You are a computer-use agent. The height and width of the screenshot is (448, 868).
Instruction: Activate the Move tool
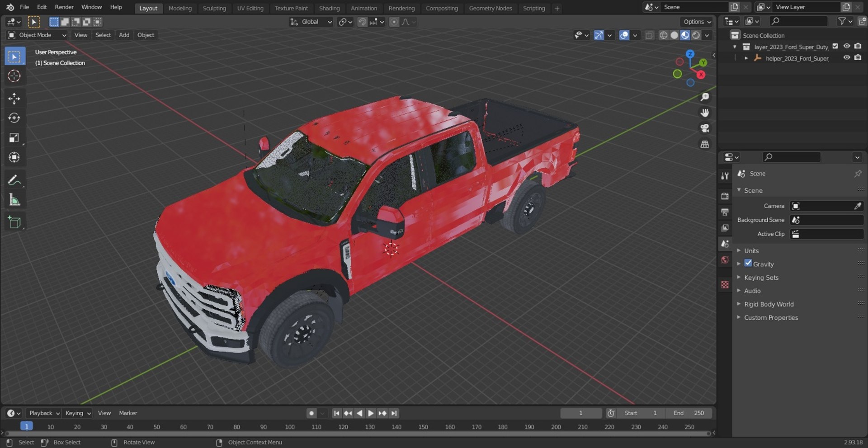[x=14, y=99]
